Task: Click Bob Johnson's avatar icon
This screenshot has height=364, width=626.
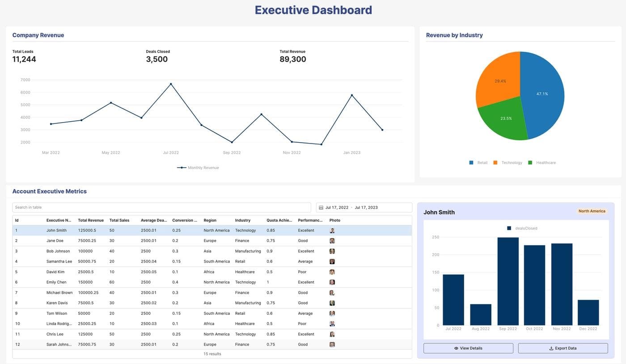Action: 332,251
